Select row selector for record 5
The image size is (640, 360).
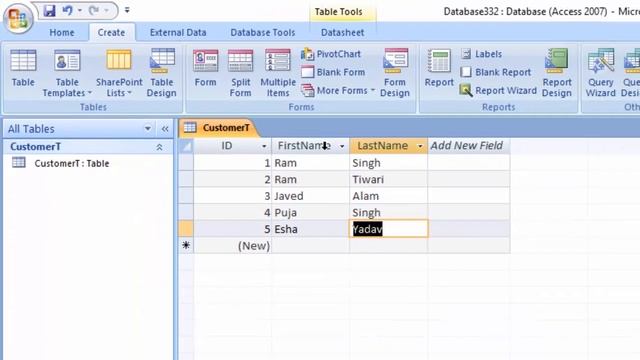pos(186,229)
